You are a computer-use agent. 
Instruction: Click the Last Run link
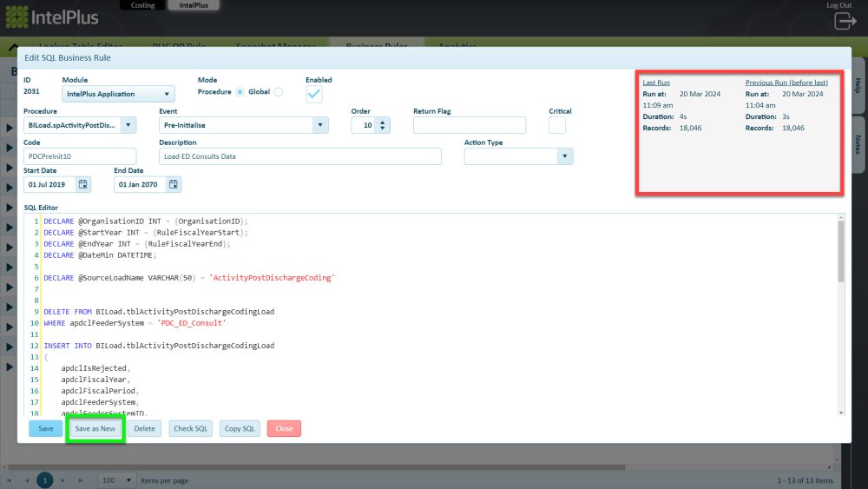(656, 83)
